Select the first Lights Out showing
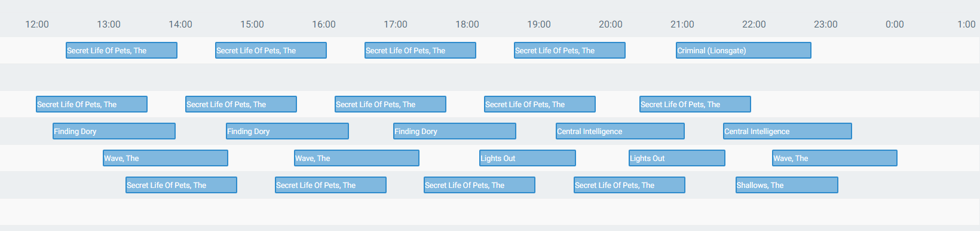The image size is (980, 231). coord(528,158)
